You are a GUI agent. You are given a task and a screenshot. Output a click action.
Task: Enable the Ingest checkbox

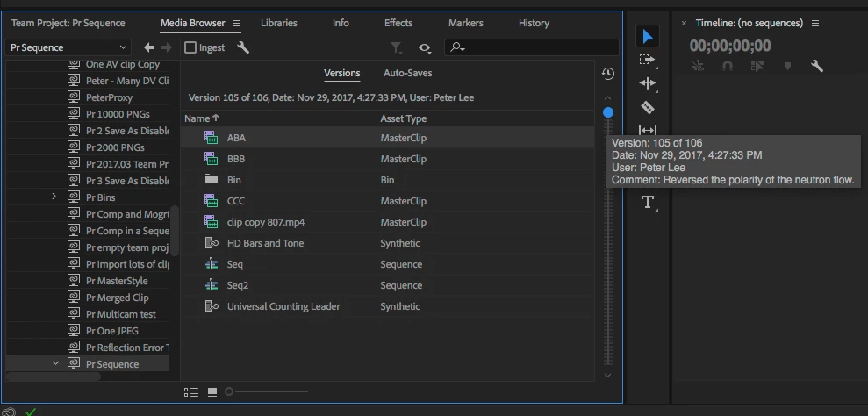[190, 47]
